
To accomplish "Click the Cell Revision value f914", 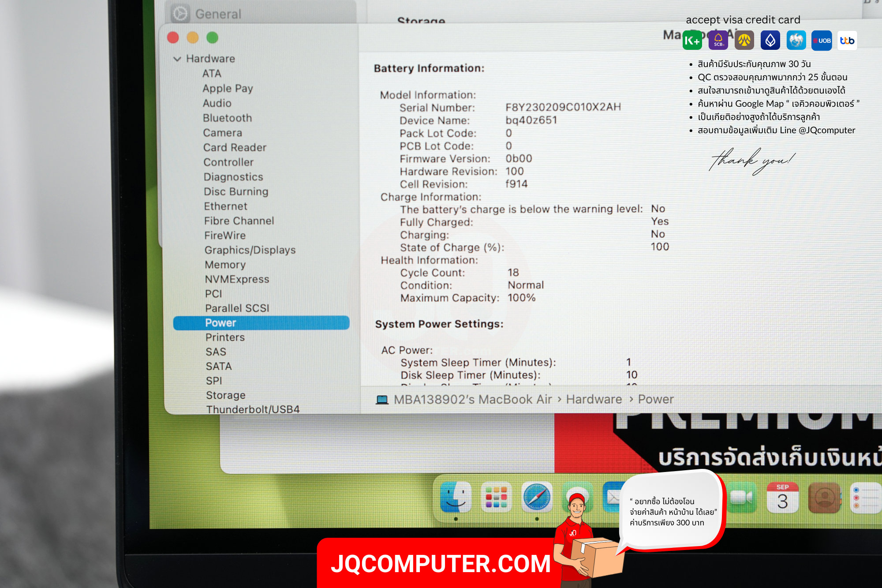I will click(516, 184).
